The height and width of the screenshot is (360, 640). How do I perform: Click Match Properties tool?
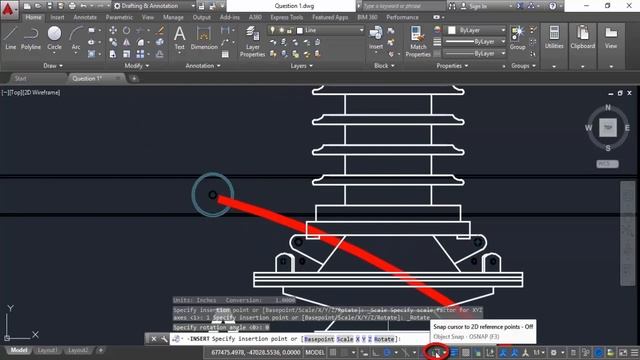(418, 41)
